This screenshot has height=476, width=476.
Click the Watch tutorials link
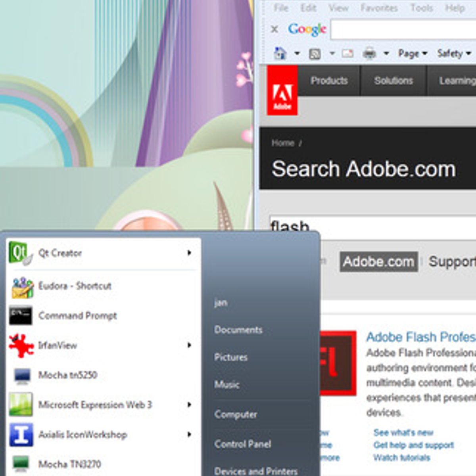coord(401,458)
